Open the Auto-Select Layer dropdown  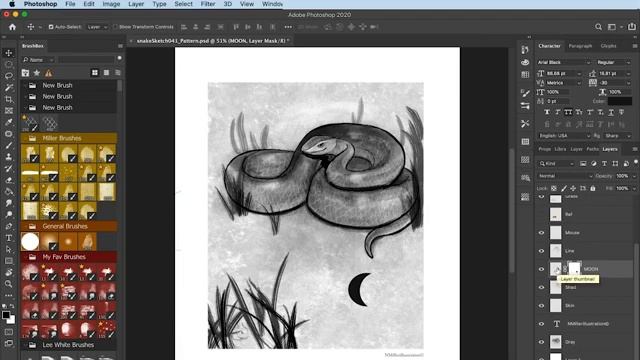click(97, 27)
